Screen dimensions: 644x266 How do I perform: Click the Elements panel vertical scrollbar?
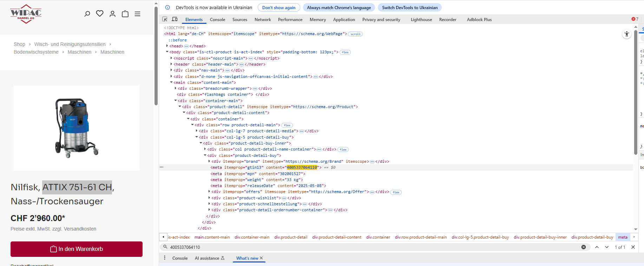pyautogui.click(x=636, y=93)
